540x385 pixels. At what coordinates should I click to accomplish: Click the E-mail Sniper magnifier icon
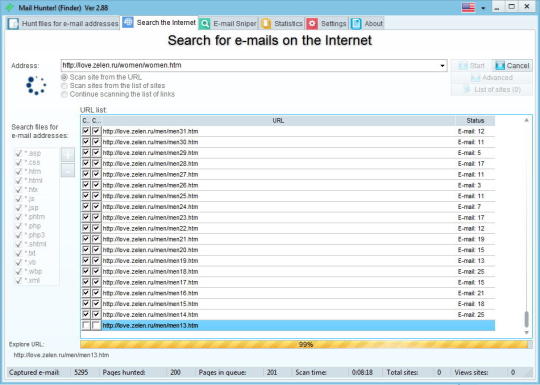tap(205, 23)
